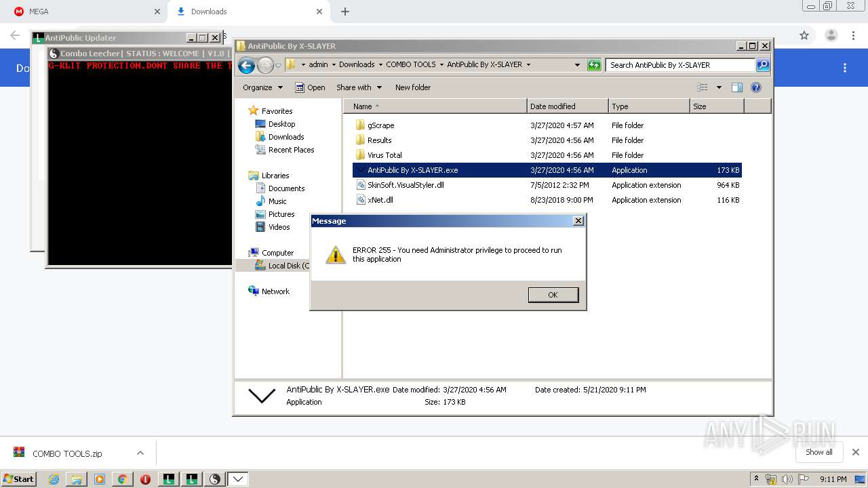Click Downloads in the address breadcrumb

point(357,65)
